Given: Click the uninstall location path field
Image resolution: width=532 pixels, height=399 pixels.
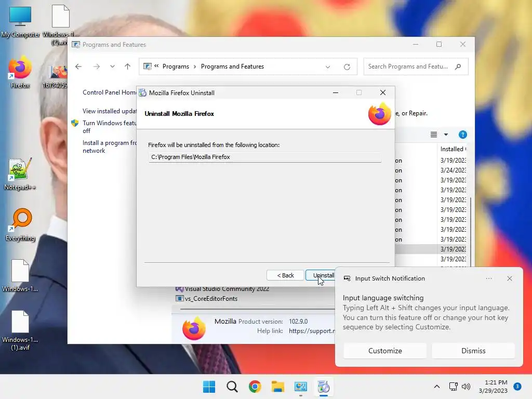Looking at the screenshot, I should coord(264,157).
